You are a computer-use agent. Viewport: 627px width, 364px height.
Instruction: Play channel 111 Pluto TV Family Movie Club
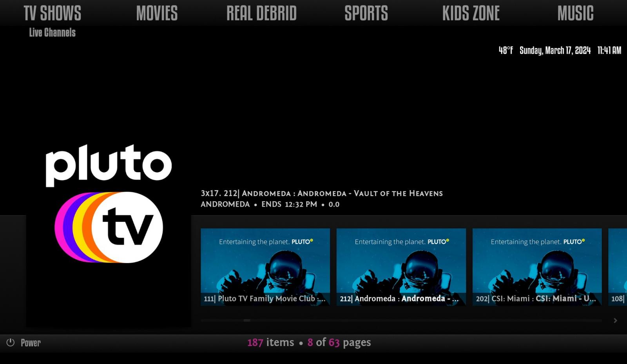coord(265,267)
